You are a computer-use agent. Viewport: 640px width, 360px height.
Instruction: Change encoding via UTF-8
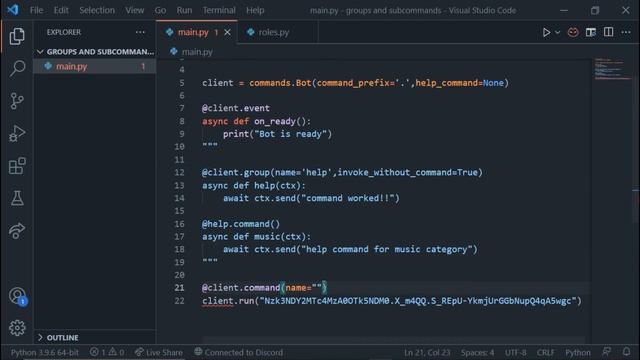(516, 352)
